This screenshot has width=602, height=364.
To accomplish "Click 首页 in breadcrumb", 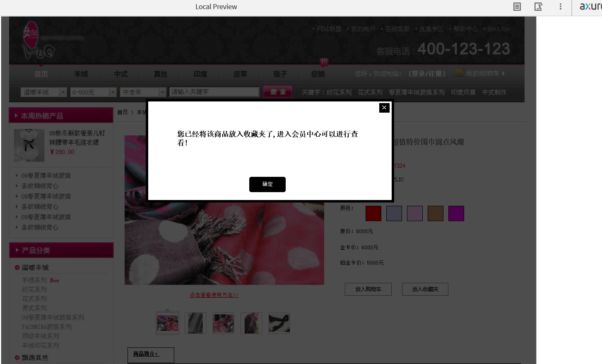I will 123,112.
